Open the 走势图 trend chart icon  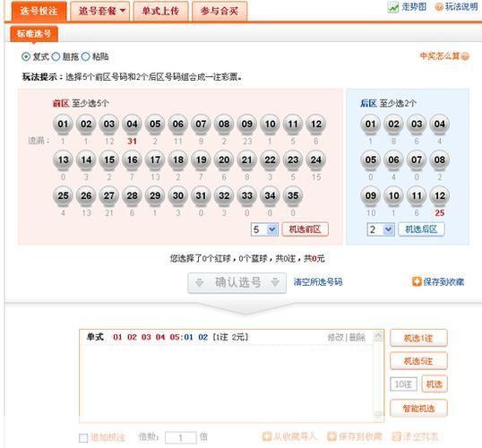(x=392, y=7)
